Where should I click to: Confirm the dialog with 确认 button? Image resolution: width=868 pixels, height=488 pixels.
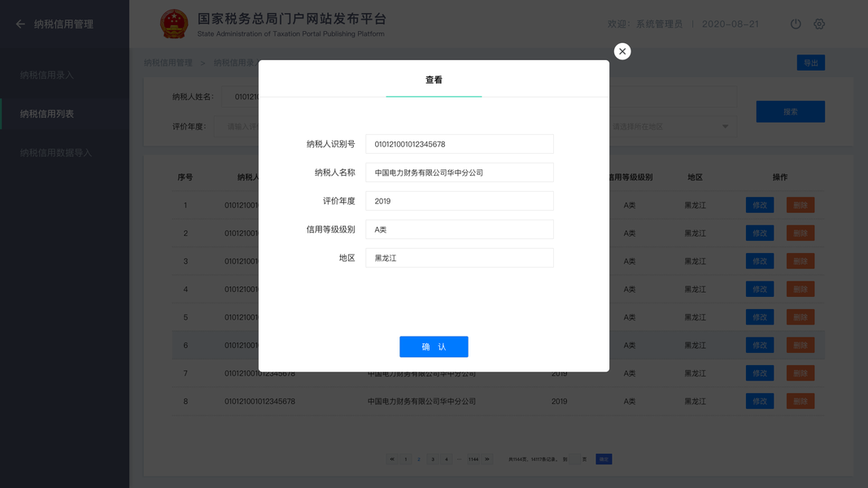coord(434,347)
